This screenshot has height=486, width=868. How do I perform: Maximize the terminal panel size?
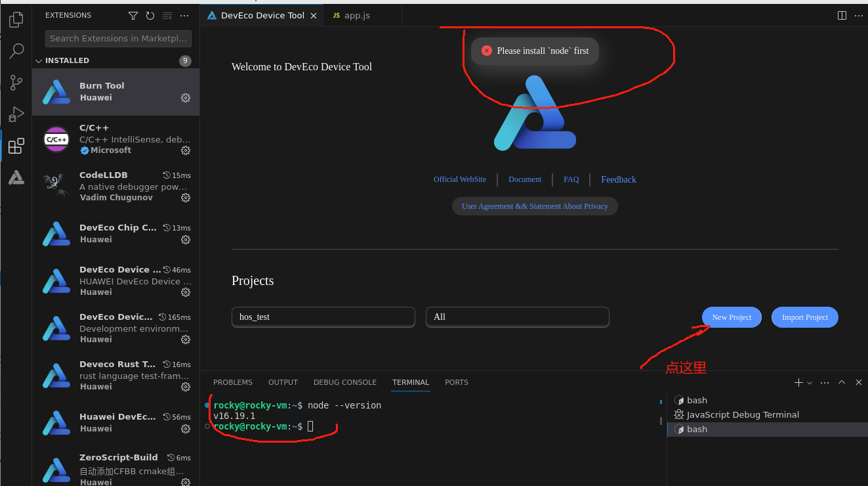click(x=842, y=382)
